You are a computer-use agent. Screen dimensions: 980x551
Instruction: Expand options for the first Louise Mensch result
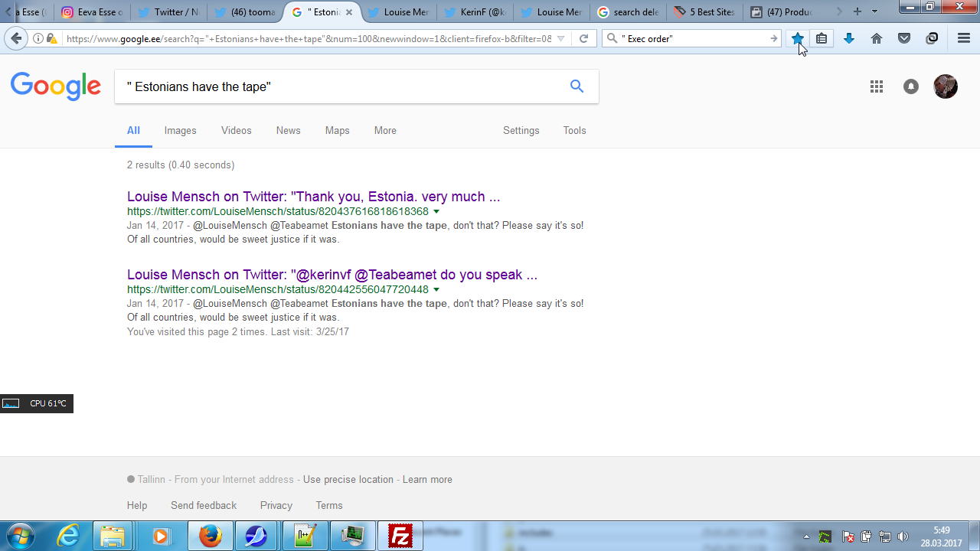(x=436, y=212)
